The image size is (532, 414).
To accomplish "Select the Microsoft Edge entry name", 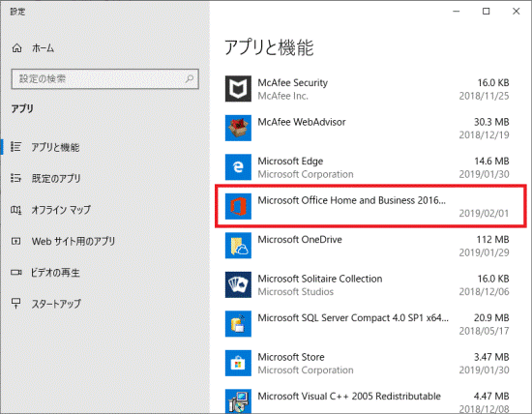I will coord(290,161).
